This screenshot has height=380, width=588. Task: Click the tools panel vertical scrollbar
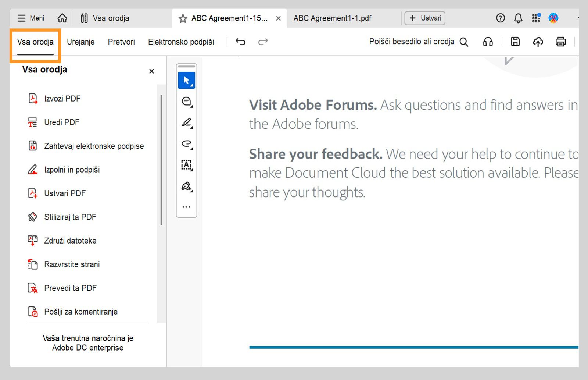pyautogui.click(x=161, y=160)
